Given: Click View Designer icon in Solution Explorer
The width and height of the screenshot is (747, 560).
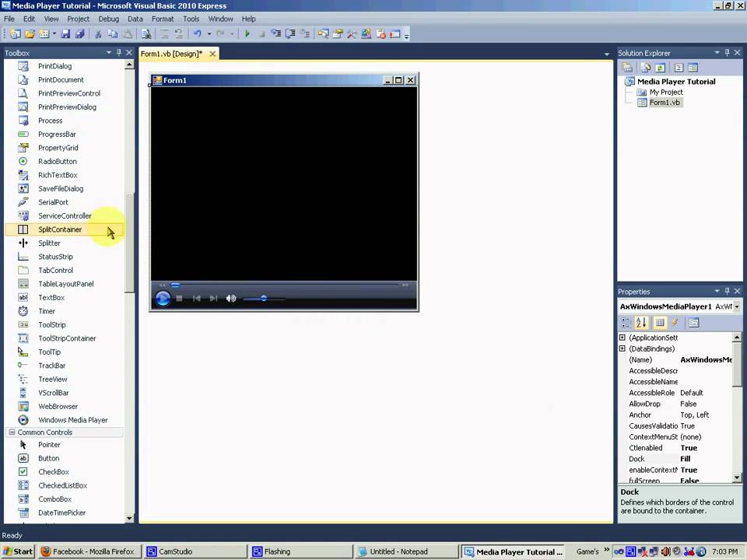Looking at the screenshot, I should click(x=693, y=68).
